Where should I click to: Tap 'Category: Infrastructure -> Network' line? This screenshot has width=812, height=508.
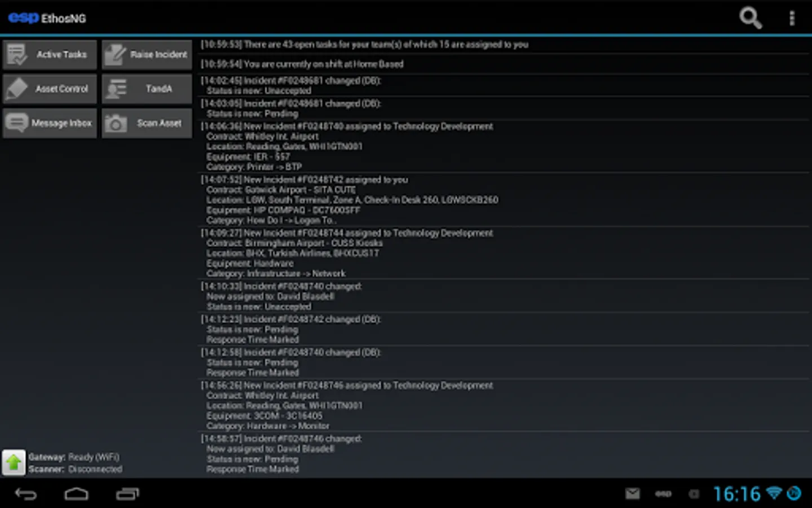click(x=276, y=274)
